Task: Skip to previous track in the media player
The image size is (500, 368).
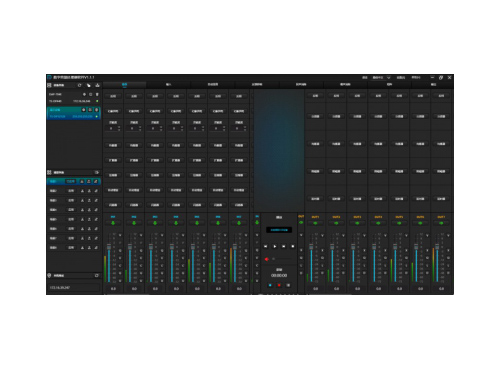Action: pyautogui.click(x=266, y=246)
